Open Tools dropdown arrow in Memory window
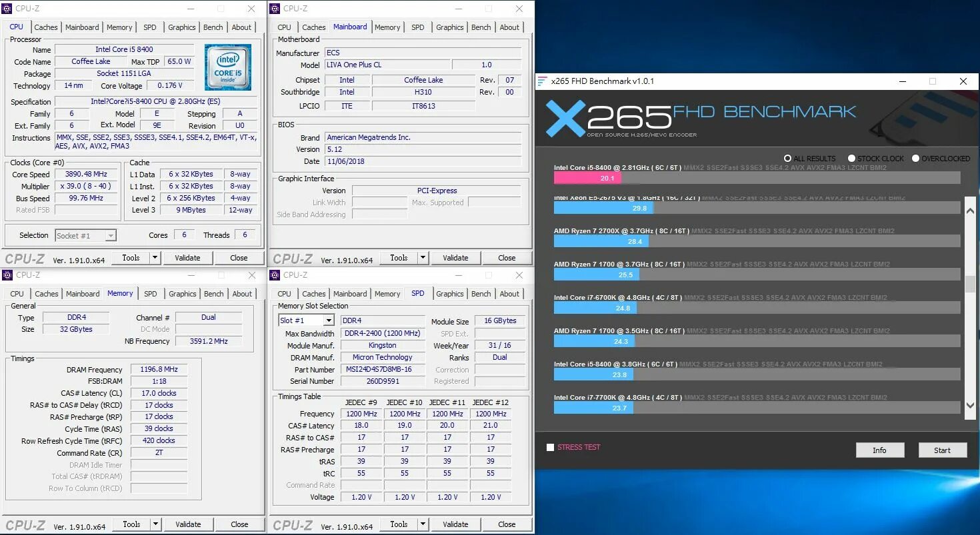 coord(155,524)
